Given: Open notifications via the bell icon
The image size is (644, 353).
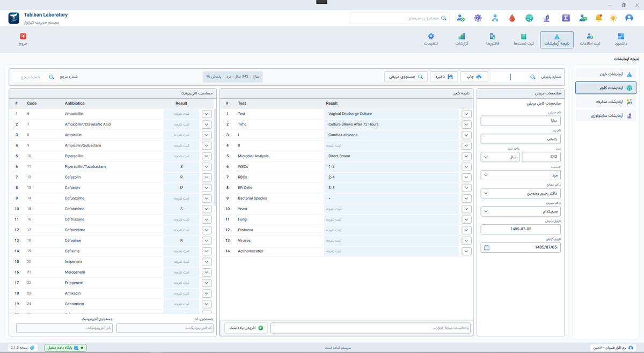Looking at the screenshot, I should tap(598, 18).
